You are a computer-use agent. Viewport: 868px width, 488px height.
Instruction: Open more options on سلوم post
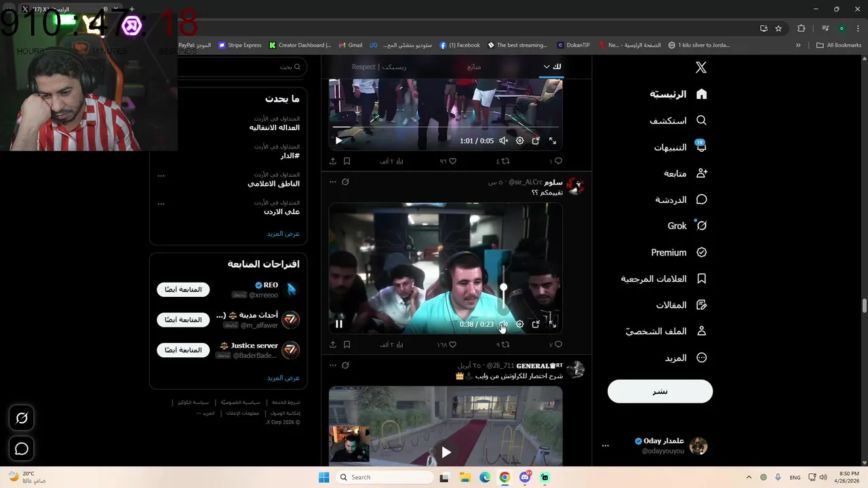tap(332, 182)
